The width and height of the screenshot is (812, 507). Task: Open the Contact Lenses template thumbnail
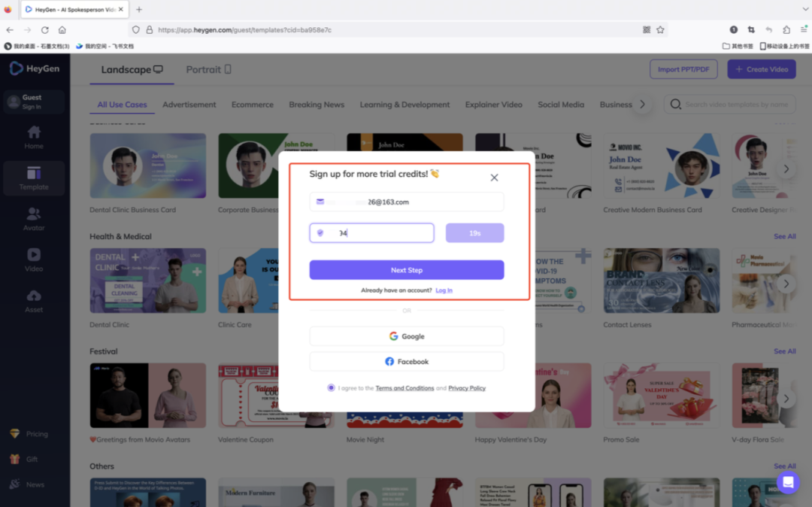click(662, 281)
